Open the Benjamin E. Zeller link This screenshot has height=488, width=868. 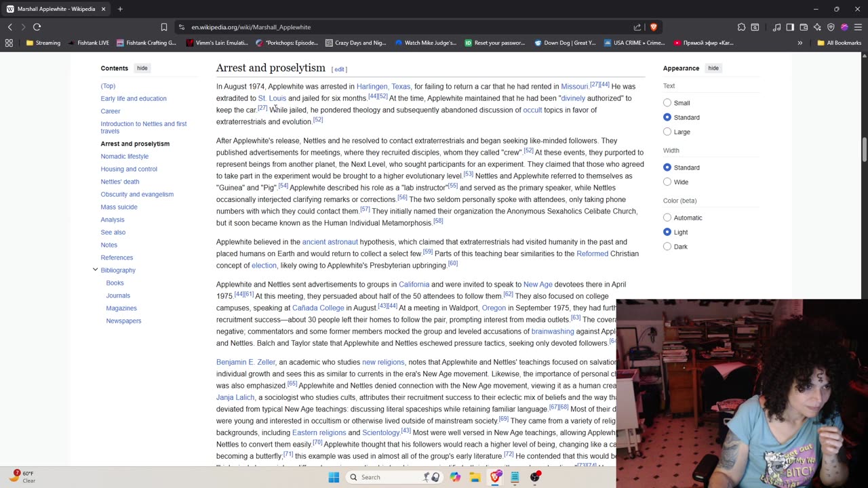[245, 363]
